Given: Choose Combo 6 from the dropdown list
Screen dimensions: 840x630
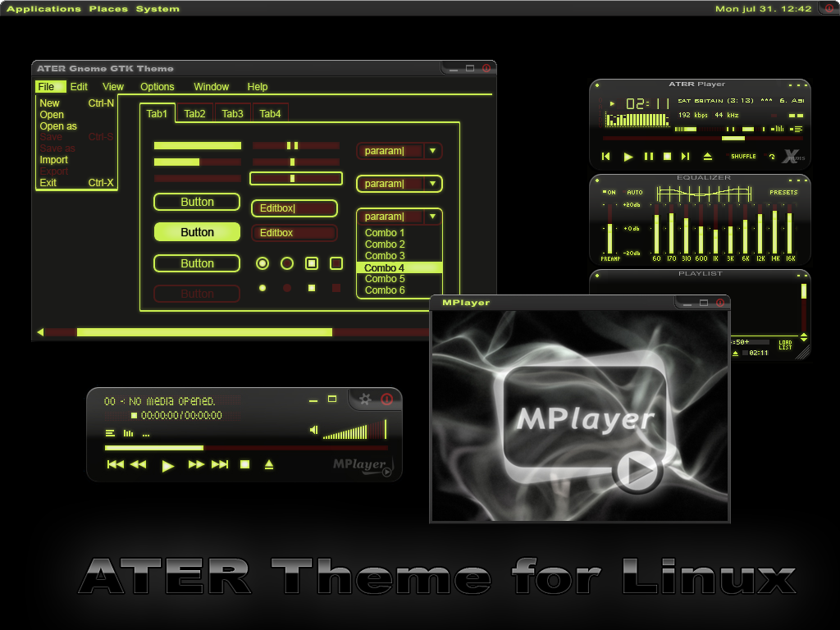Looking at the screenshot, I should pos(399,290).
